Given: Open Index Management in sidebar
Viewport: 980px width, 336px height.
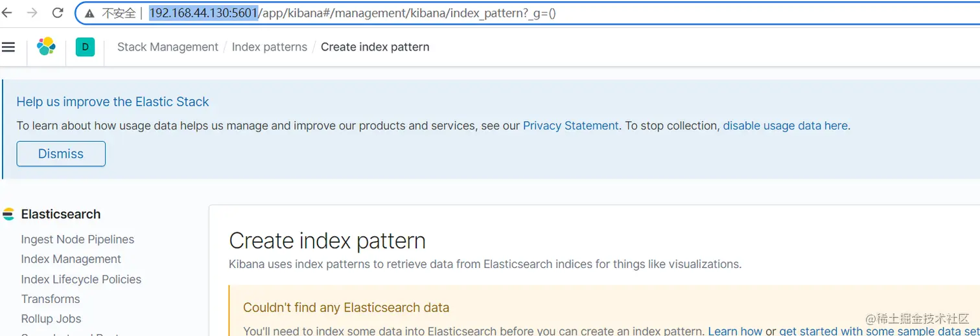Looking at the screenshot, I should 71,259.
